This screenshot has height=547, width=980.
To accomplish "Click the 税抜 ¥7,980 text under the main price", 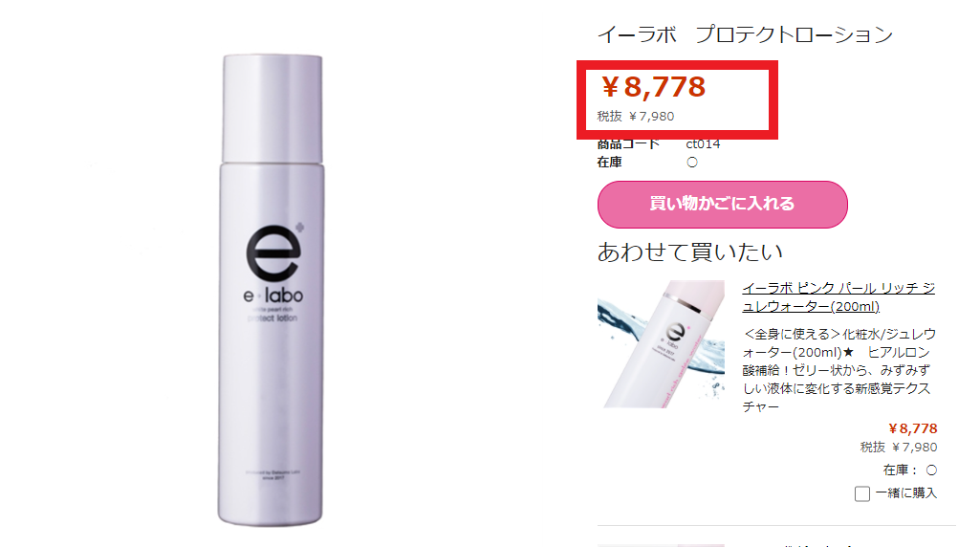I will pos(636,117).
